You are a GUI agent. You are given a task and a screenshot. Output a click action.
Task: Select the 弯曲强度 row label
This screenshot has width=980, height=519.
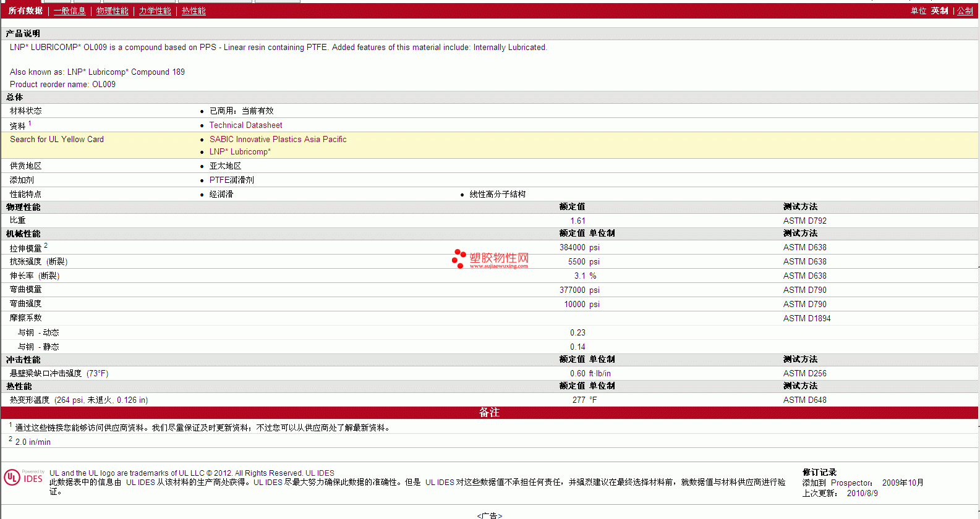point(26,304)
